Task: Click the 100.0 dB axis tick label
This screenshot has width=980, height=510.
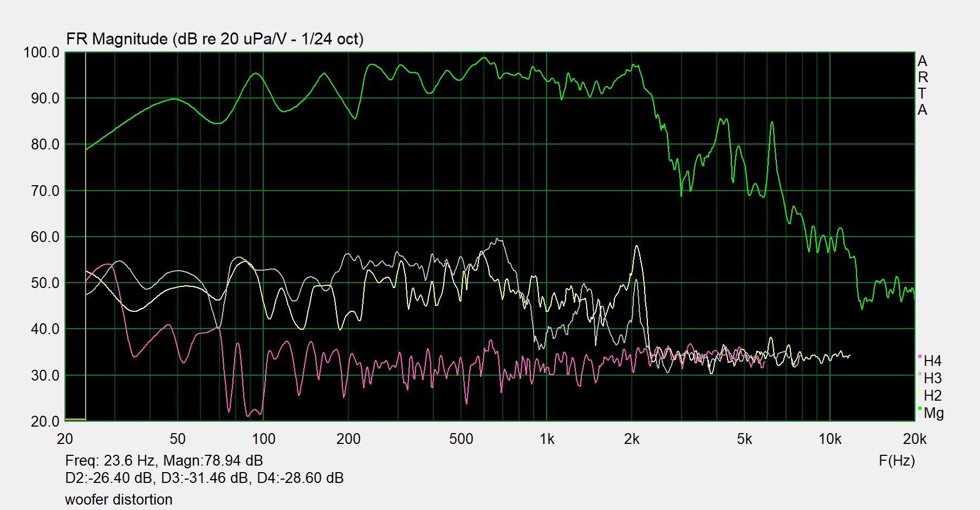Action: (x=41, y=53)
